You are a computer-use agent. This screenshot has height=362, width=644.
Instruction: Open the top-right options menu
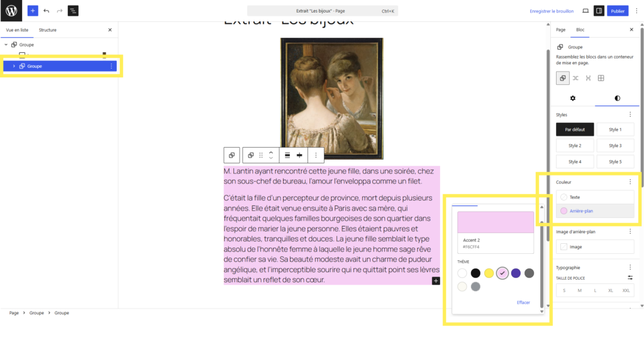click(x=636, y=11)
